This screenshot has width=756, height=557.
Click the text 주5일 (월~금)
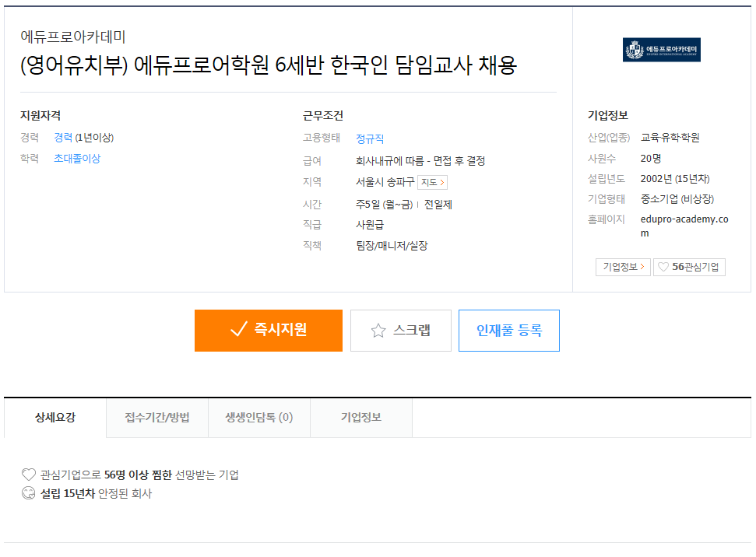[385, 205]
